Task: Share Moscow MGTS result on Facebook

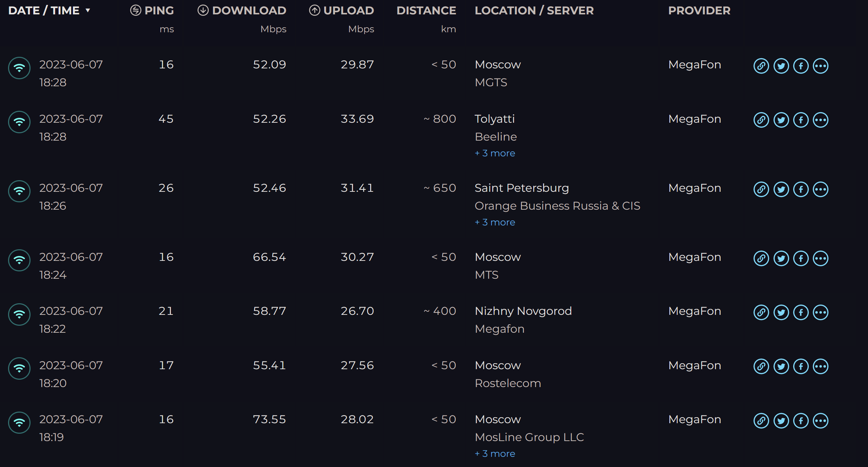Action: [x=801, y=66]
